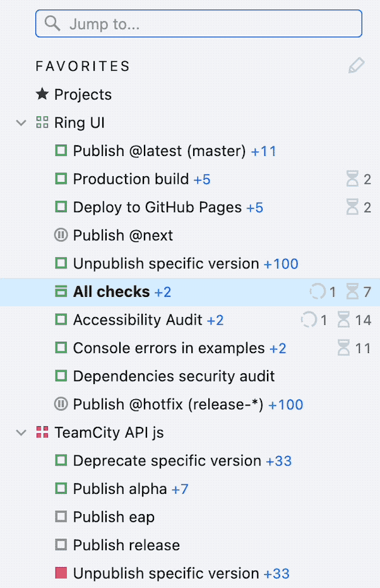Click queued hourglass on Accessibility Audit row
Screen dimensions: 380x588
point(343,320)
